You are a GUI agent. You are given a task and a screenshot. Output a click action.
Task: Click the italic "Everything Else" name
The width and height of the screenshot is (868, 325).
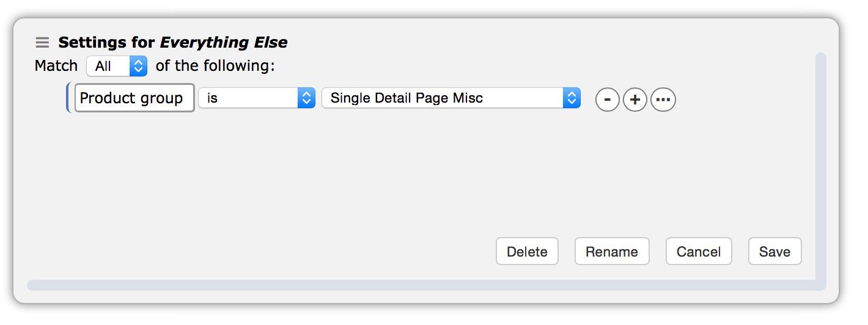224,43
